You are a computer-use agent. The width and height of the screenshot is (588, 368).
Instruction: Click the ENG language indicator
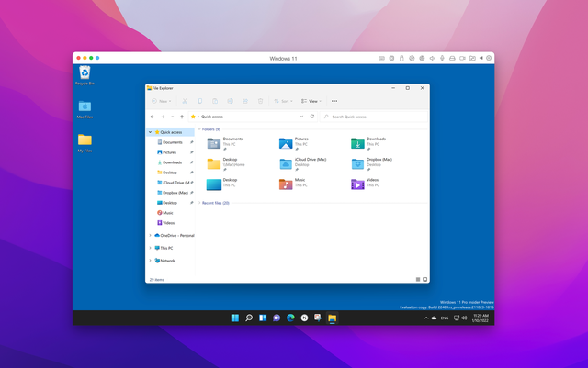(x=445, y=318)
